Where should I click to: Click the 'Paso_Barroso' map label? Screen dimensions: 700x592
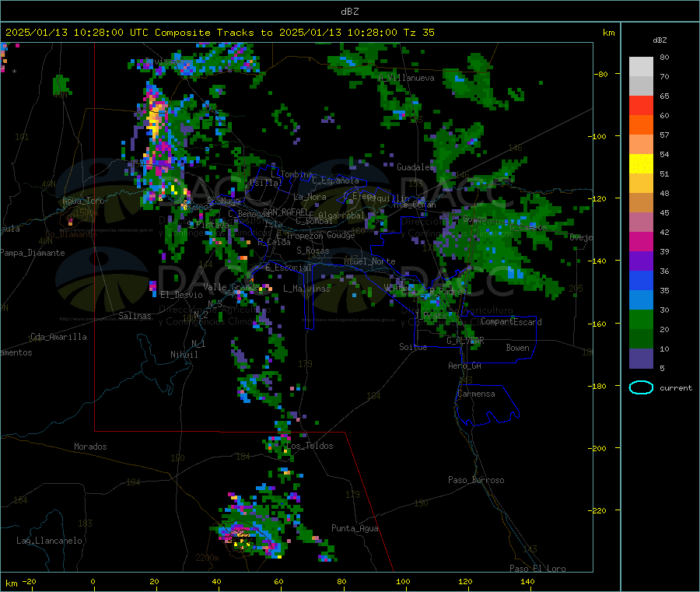click(x=476, y=480)
